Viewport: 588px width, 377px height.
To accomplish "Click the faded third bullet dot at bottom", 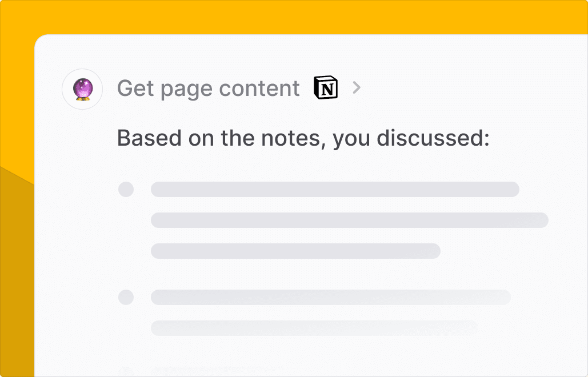I will (x=126, y=372).
